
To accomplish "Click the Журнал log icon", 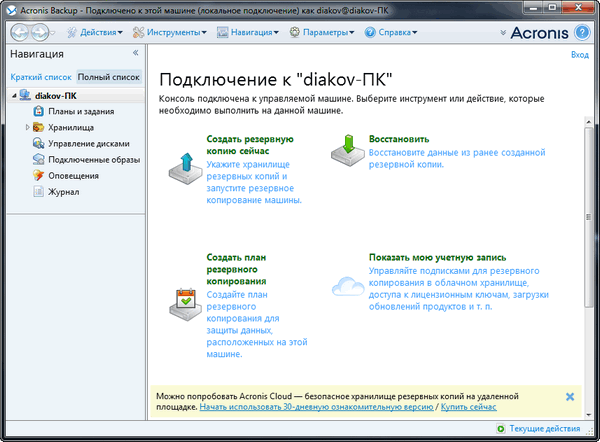I will tap(39, 191).
